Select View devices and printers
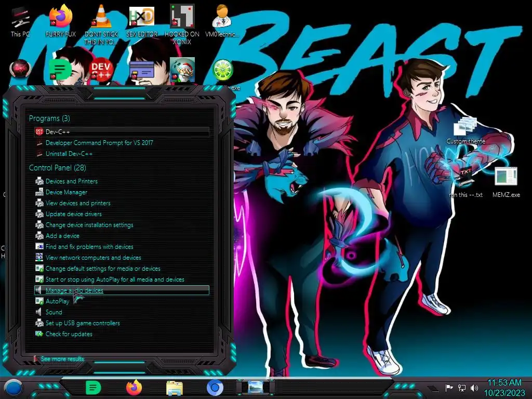 click(122, 203)
